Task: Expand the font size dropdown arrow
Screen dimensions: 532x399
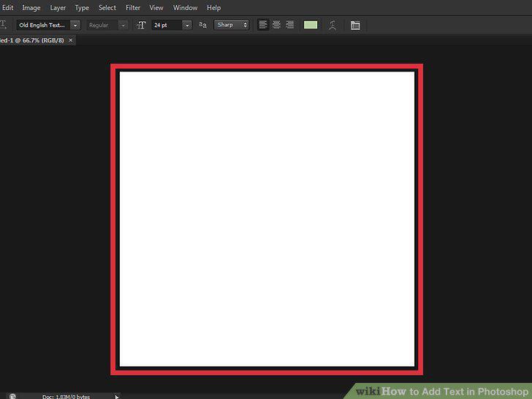Action: click(187, 25)
